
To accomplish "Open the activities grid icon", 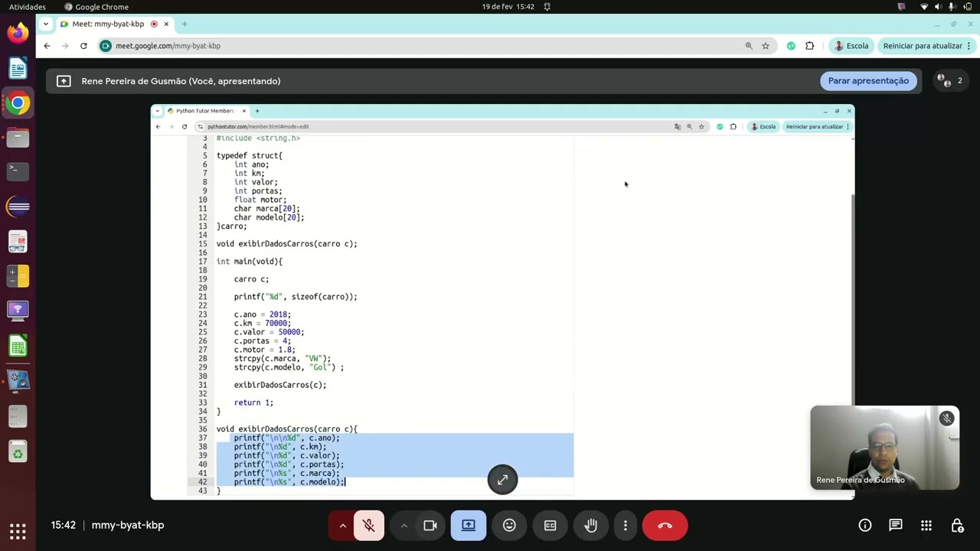I will coord(926,525).
